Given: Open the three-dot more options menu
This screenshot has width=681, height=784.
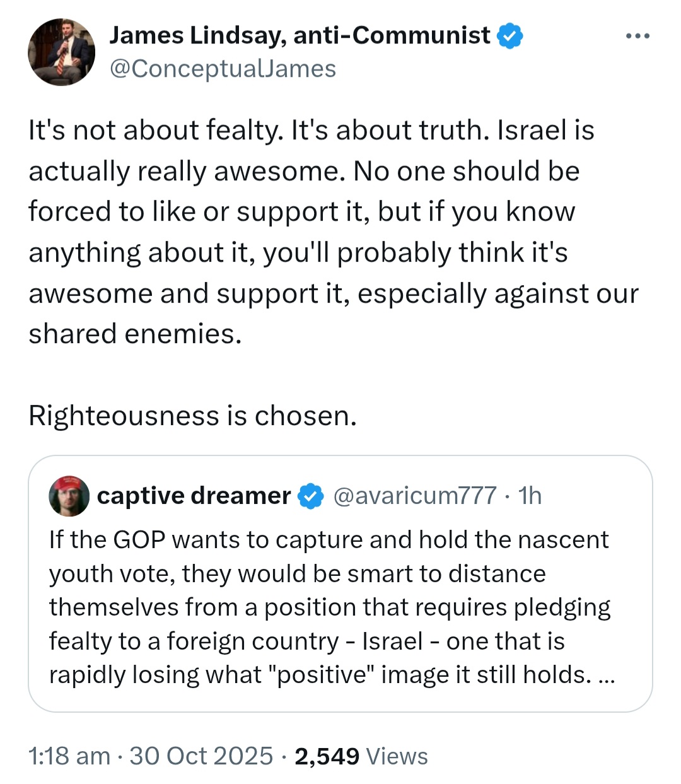Looking at the screenshot, I should pyautogui.click(x=637, y=37).
